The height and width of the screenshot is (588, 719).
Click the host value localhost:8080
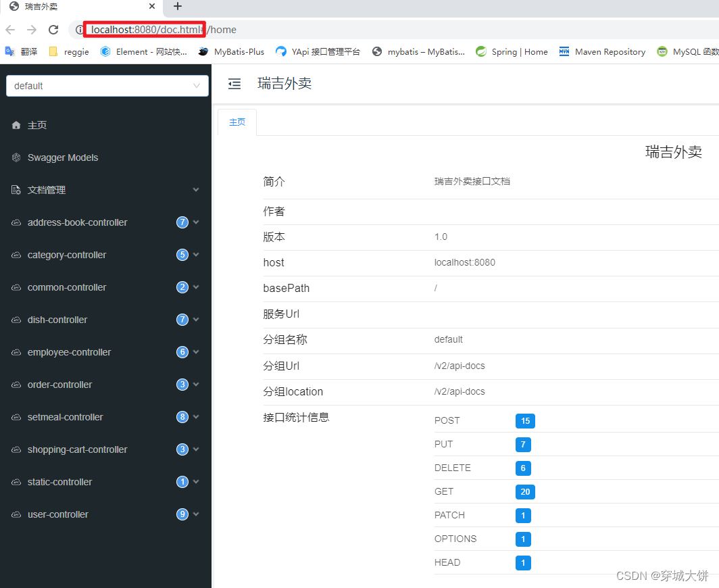click(464, 263)
